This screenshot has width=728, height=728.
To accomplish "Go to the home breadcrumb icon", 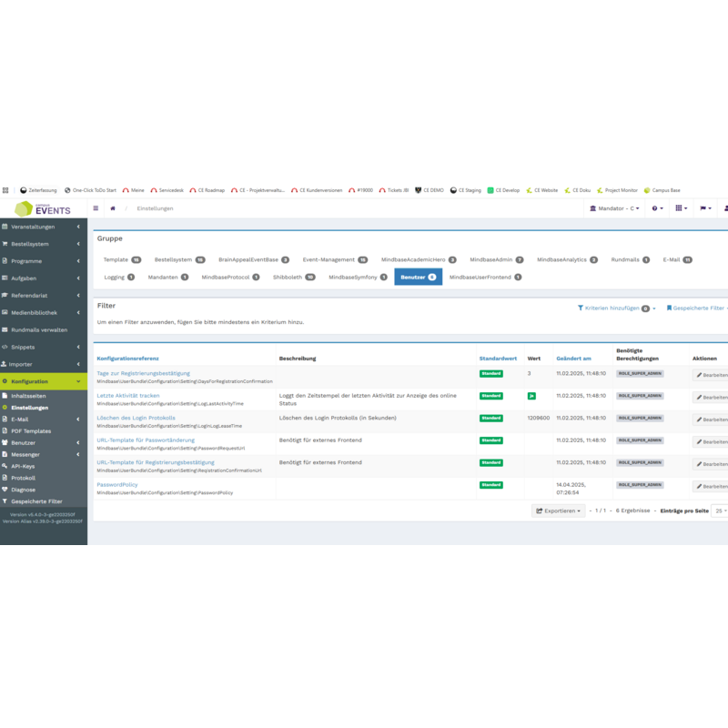I will (x=113, y=208).
